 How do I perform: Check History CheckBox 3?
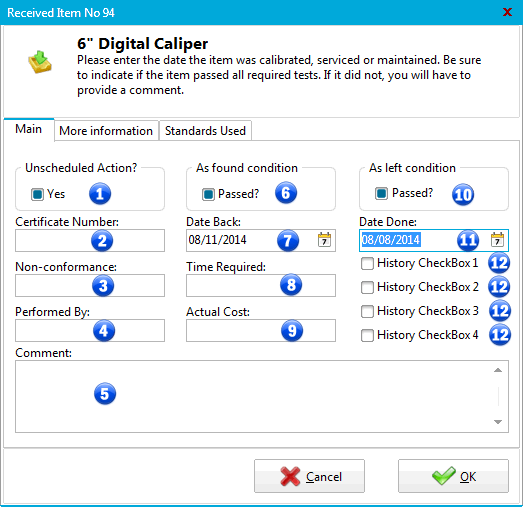pyautogui.click(x=367, y=311)
